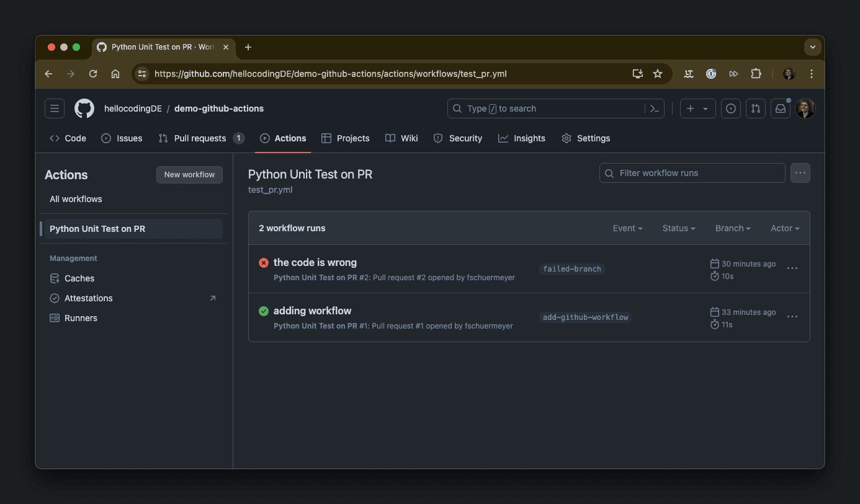This screenshot has height=504, width=860.
Task: Open the hamburger navigation menu
Action: point(55,108)
